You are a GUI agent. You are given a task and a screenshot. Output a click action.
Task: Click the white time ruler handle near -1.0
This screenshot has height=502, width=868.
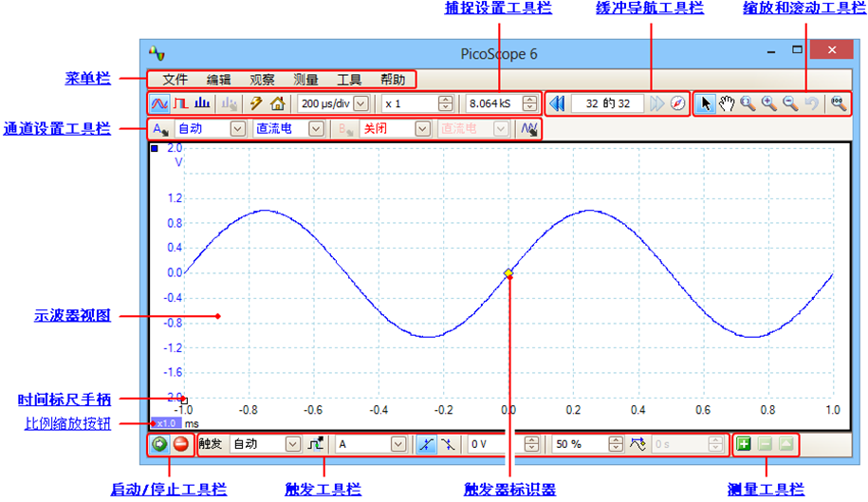click(185, 400)
